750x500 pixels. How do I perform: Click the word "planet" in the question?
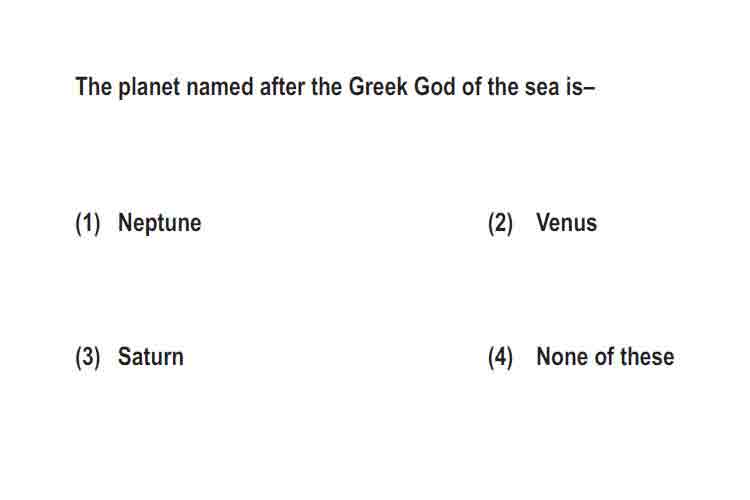tap(149, 88)
